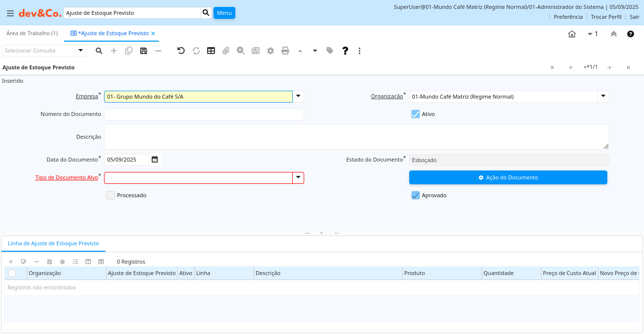
Task: Click the Home icon at top right
Action: point(572,34)
